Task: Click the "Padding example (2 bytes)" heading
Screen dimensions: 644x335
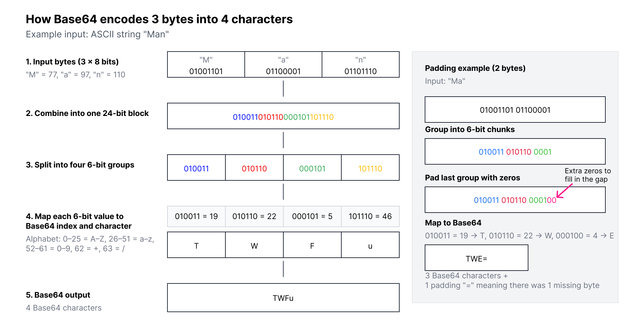Action: 475,68
